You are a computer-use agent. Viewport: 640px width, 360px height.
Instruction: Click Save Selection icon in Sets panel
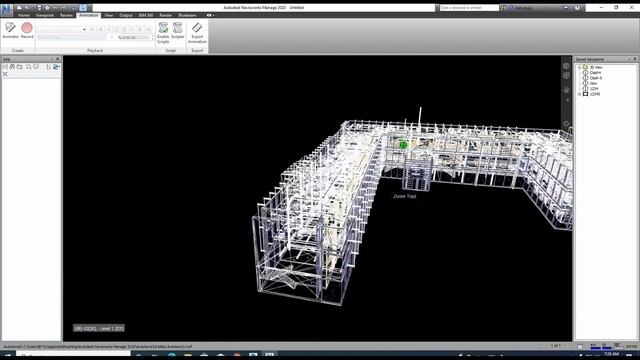coord(5,67)
